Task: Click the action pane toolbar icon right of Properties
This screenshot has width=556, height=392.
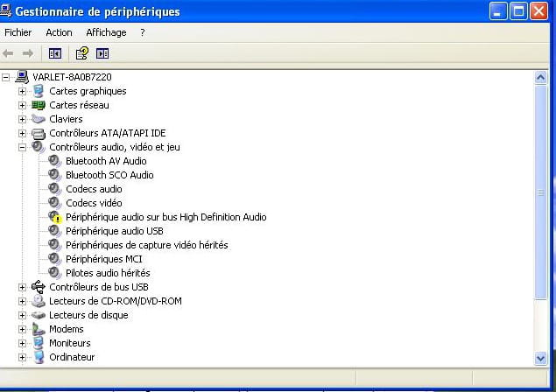Action: (x=102, y=53)
